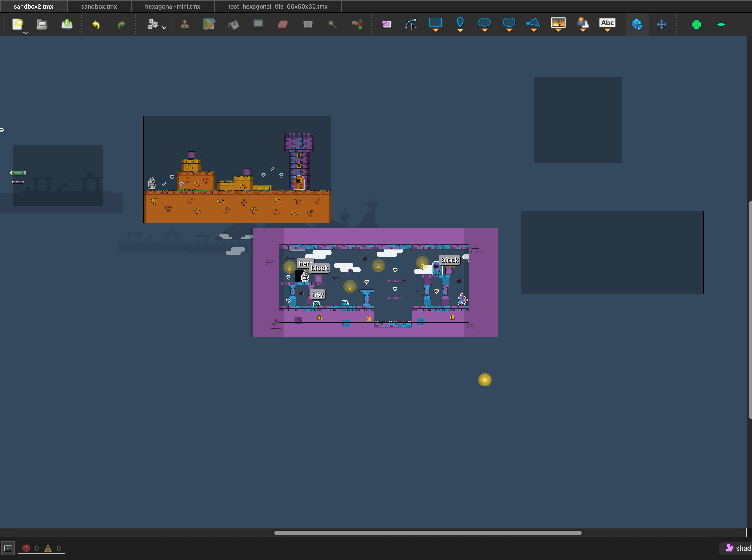Select the Insert Template tool
Viewport: 752px width, 560px height.
click(x=583, y=25)
